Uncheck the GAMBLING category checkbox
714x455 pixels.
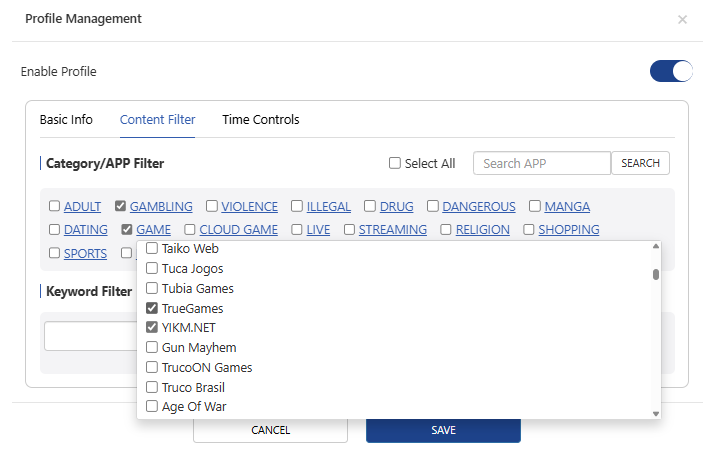(121, 207)
